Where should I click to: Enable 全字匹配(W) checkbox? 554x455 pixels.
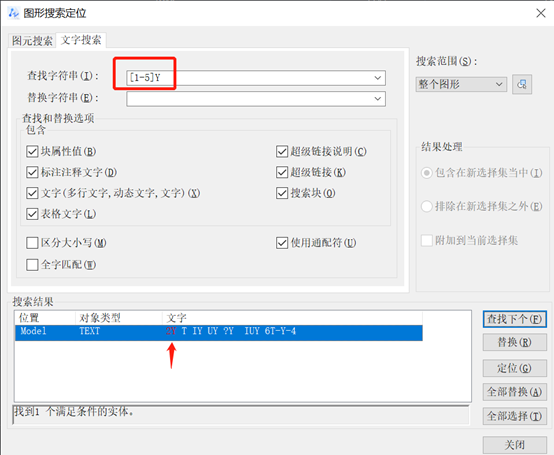(x=32, y=265)
